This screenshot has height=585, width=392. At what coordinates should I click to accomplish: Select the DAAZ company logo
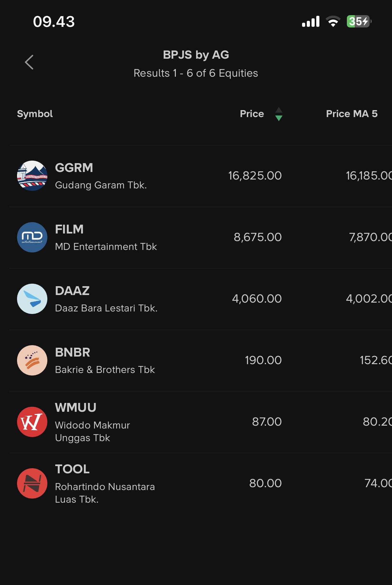[32, 299]
